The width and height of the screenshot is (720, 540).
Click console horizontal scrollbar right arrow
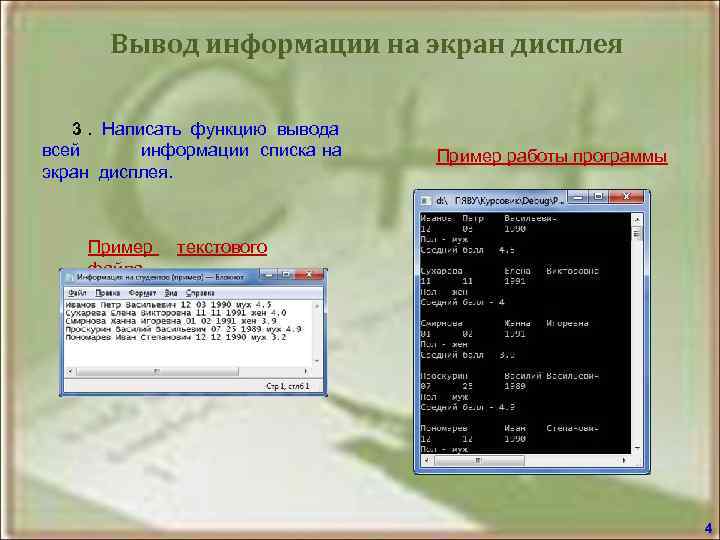point(624,460)
